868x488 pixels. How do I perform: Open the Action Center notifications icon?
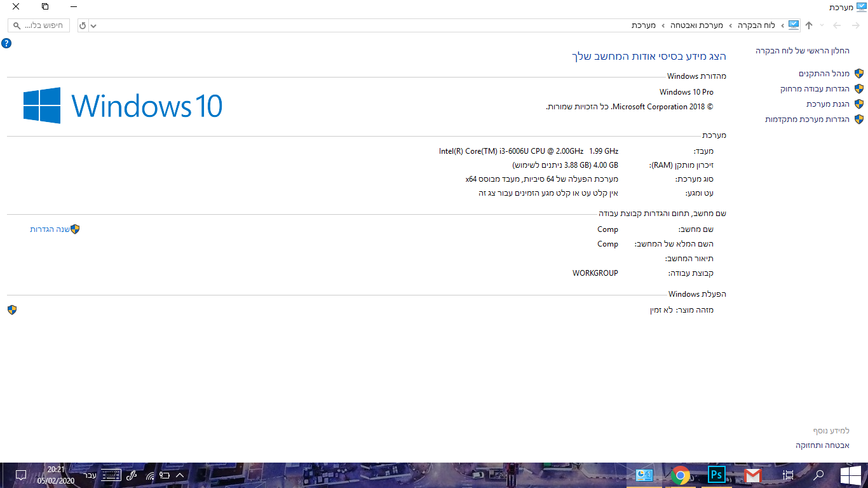point(20,475)
